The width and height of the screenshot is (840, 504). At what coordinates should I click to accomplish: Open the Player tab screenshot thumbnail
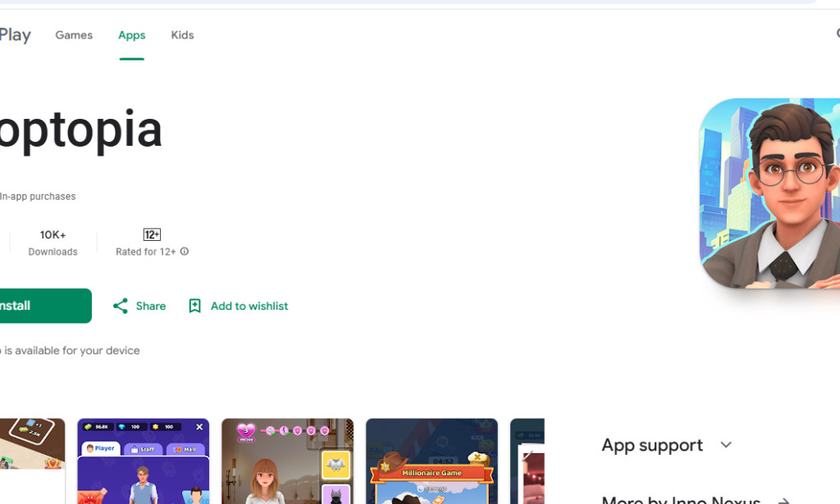pyautogui.click(x=144, y=461)
